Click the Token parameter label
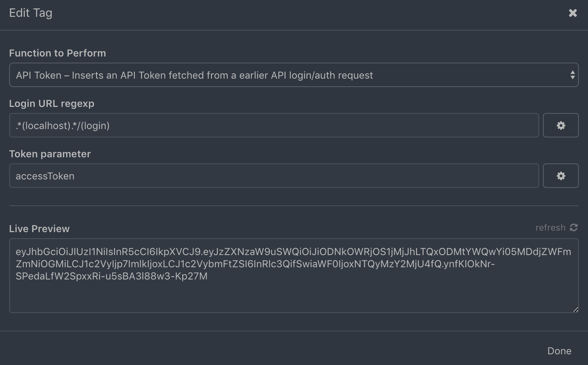This screenshot has height=365, width=588. [x=50, y=154]
